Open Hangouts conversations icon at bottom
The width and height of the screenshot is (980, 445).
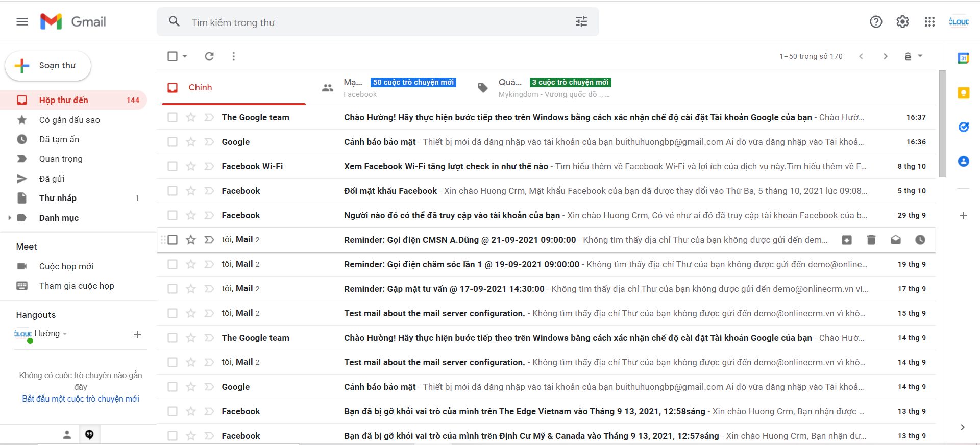pyautogui.click(x=89, y=435)
